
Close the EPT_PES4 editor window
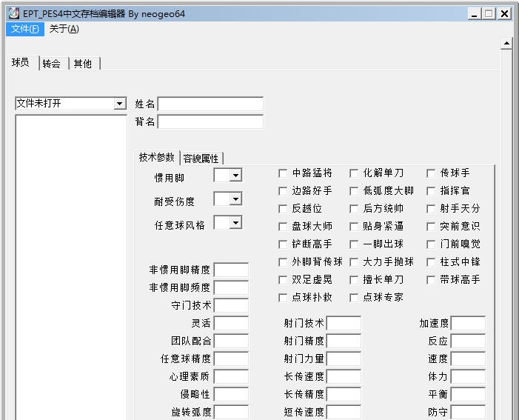[x=504, y=14]
